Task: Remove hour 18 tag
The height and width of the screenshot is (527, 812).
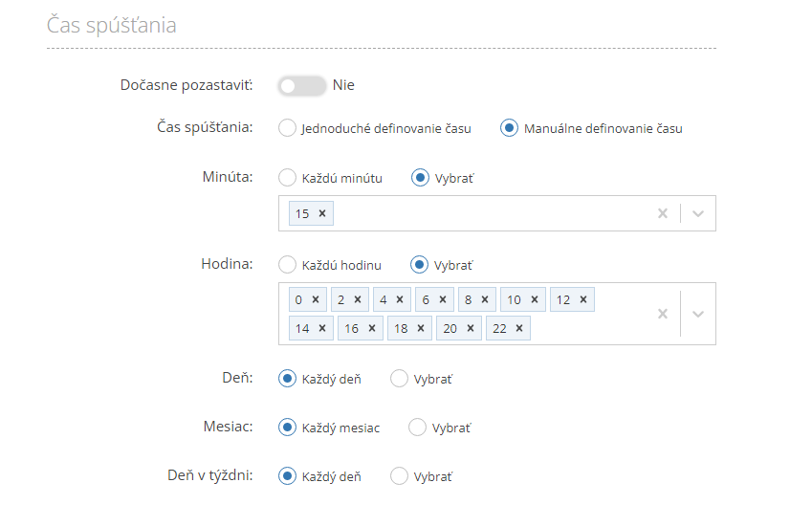Action: pyautogui.click(x=421, y=328)
